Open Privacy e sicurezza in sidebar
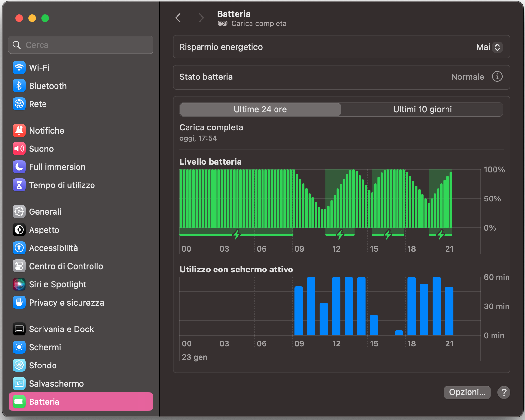The width and height of the screenshot is (525, 420). point(66,303)
